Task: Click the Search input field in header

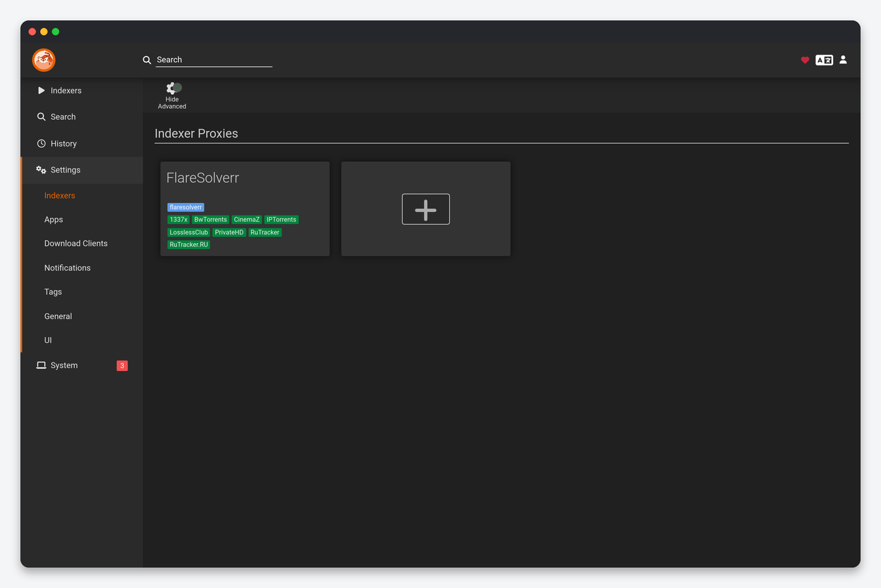Action: (x=214, y=60)
